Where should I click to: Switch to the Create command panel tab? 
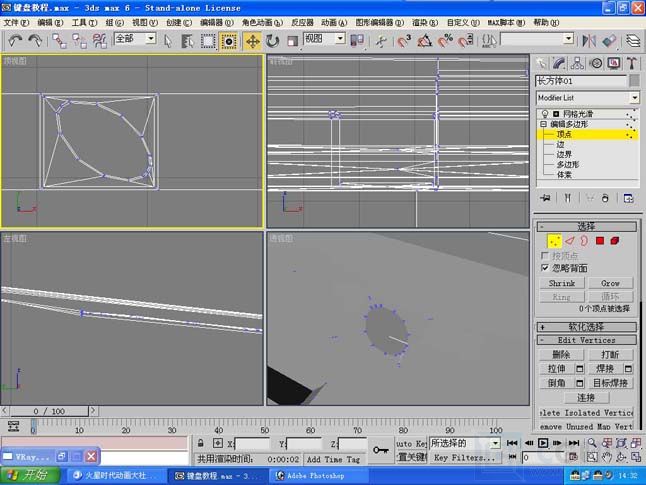[541, 63]
